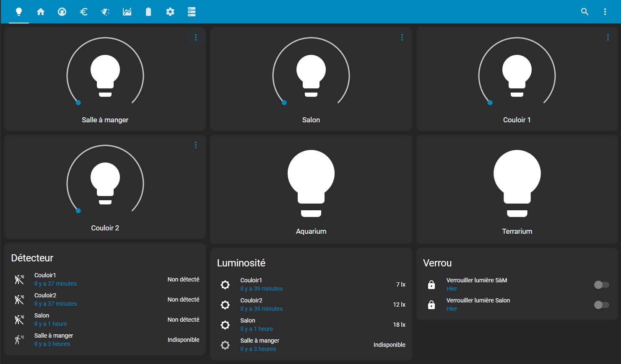Click the 'Hier' link under Verrouiller lumière Salon
Image resolution: width=621 pixels, height=364 pixels.
(452, 309)
